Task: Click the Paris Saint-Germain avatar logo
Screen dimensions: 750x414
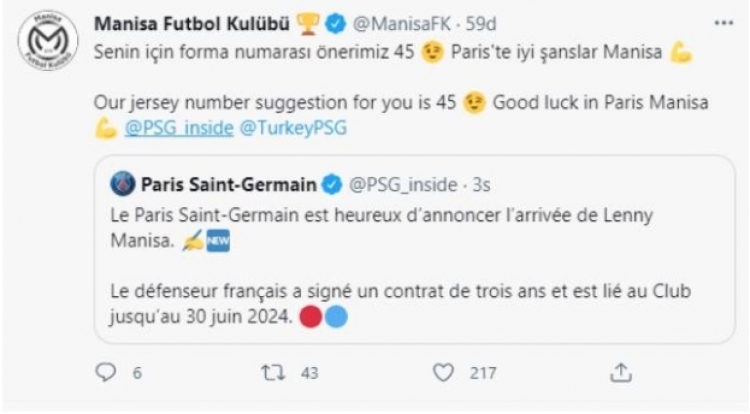Action: (x=122, y=184)
